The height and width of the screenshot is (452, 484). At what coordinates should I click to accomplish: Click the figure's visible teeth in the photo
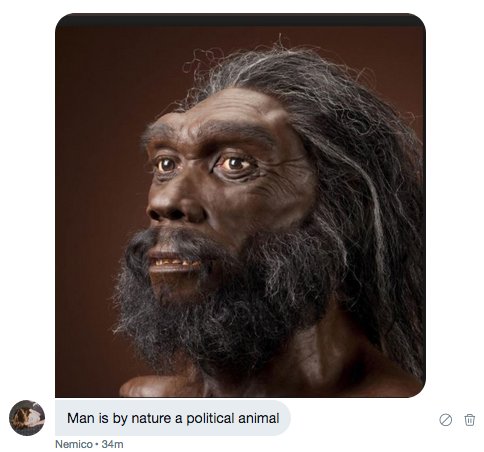(x=173, y=263)
